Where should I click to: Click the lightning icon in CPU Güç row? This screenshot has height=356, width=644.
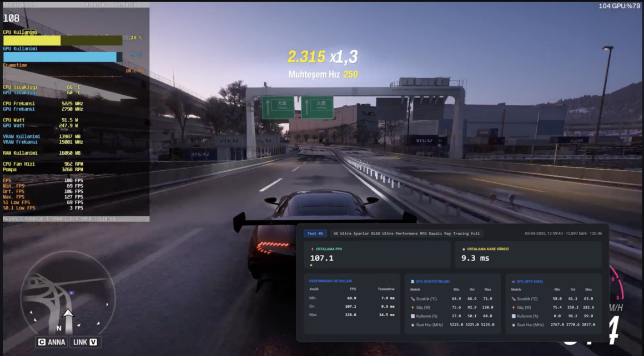[412, 307]
